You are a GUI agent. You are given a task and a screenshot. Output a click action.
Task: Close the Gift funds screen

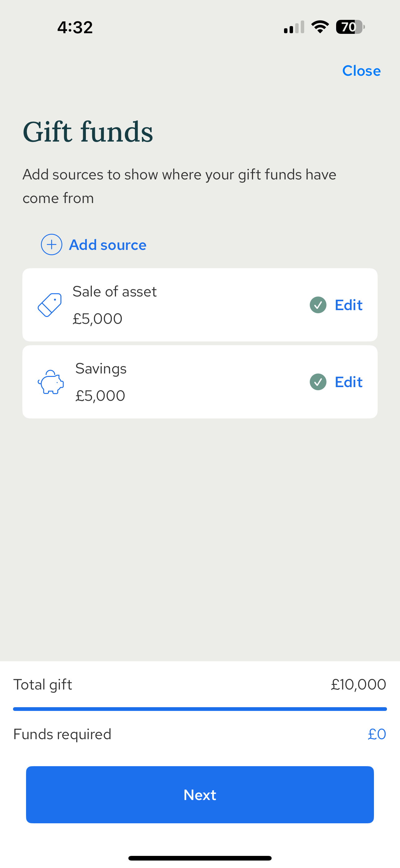pyautogui.click(x=361, y=71)
